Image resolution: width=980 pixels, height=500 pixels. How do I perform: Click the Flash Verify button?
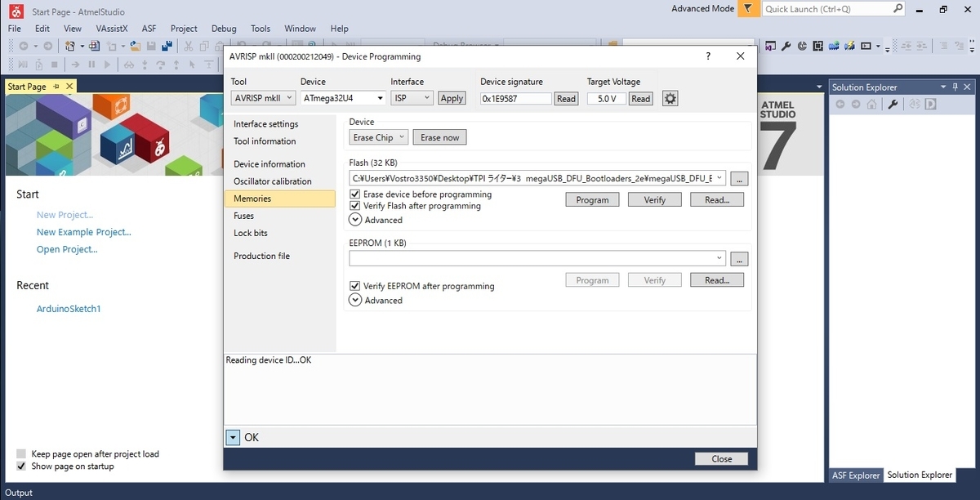654,199
